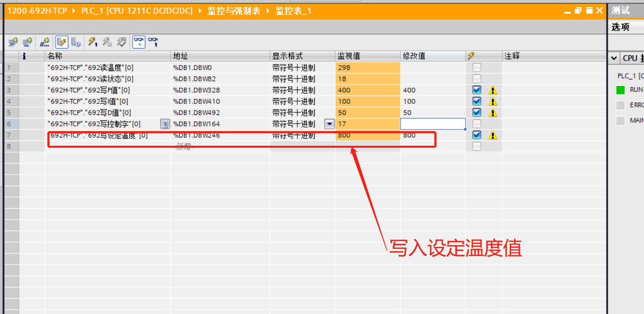Viewport: 644px width, 314px height.
Task: Toggle modify checkbox in empty row 8
Action: tap(477, 146)
